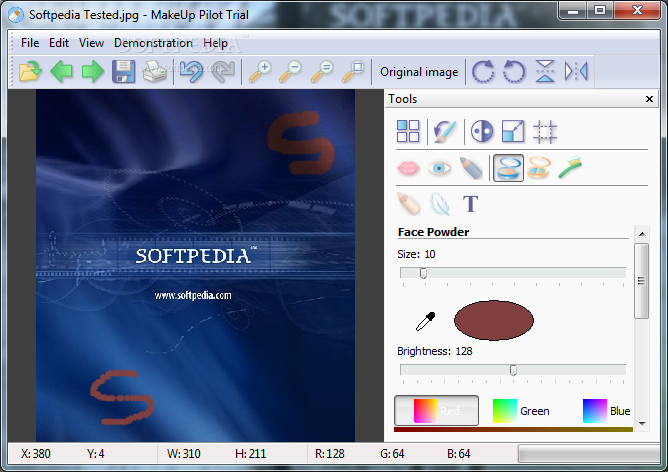Image resolution: width=668 pixels, height=472 pixels.
Task: Open the Demonstration menu
Action: coord(153,43)
